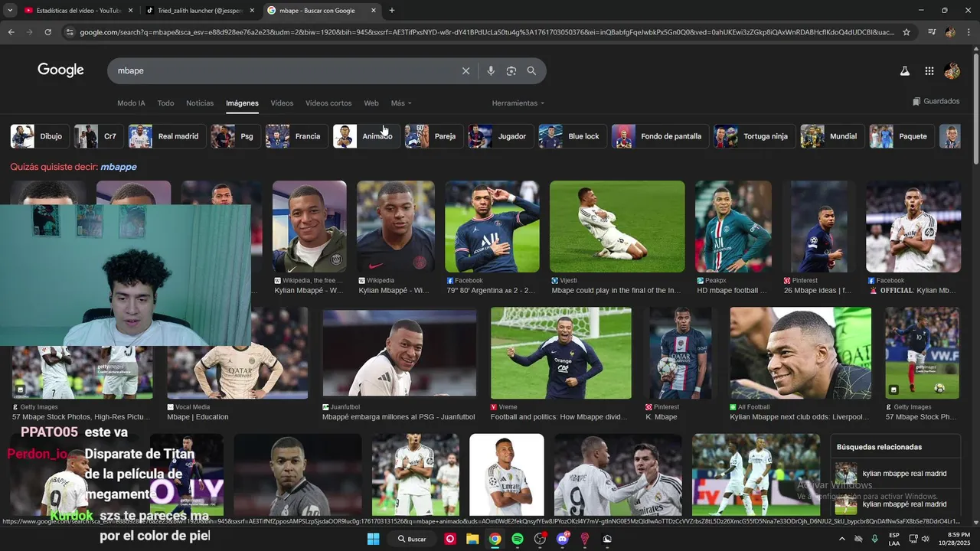Open the Windows Start menu
The width and height of the screenshot is (980, 551).
click(373, 539)
